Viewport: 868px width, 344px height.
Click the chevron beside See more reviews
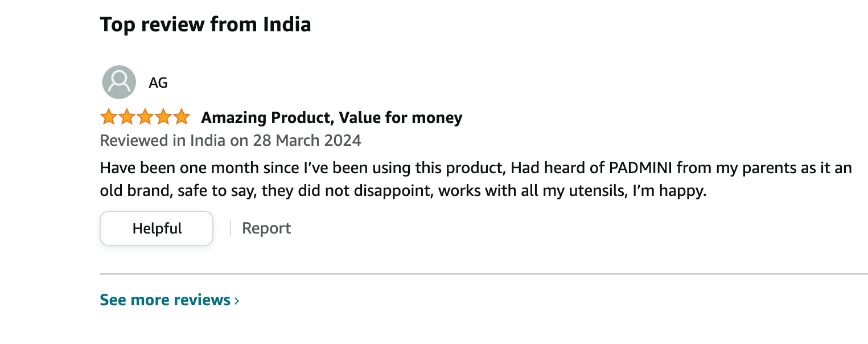pos(237,301)
